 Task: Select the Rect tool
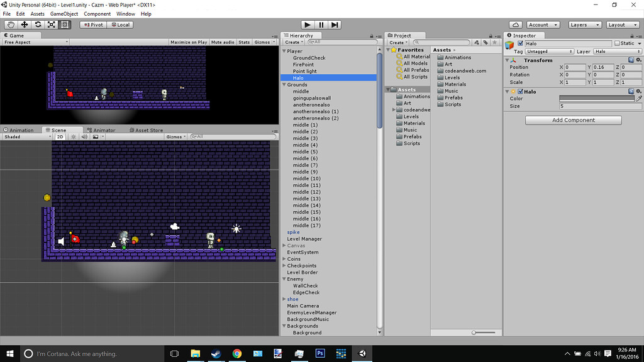point(65,24)
